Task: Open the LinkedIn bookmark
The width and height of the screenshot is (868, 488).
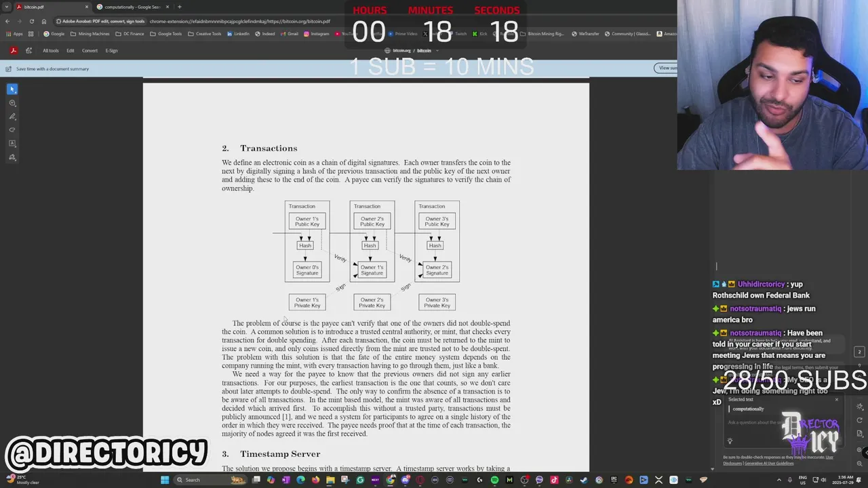Action: pos(238,34)
